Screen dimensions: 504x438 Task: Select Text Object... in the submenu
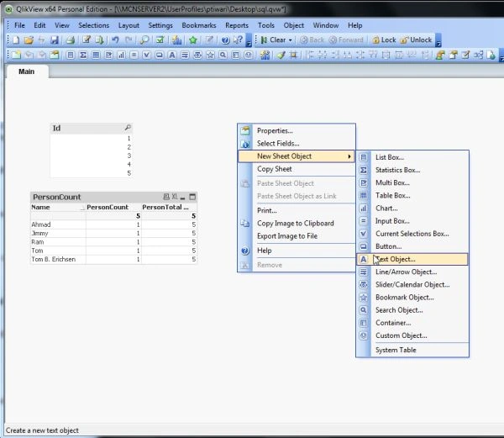[x=412, y=259]
